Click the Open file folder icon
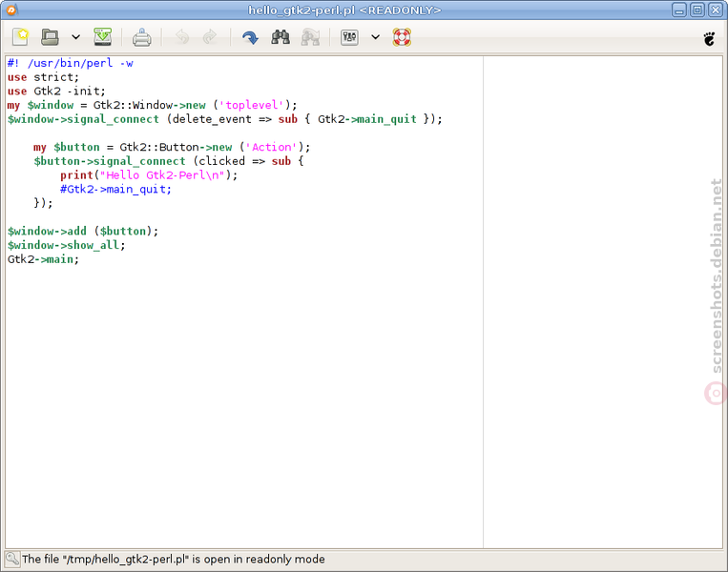 pyautogui.click(x=50, y=37)
